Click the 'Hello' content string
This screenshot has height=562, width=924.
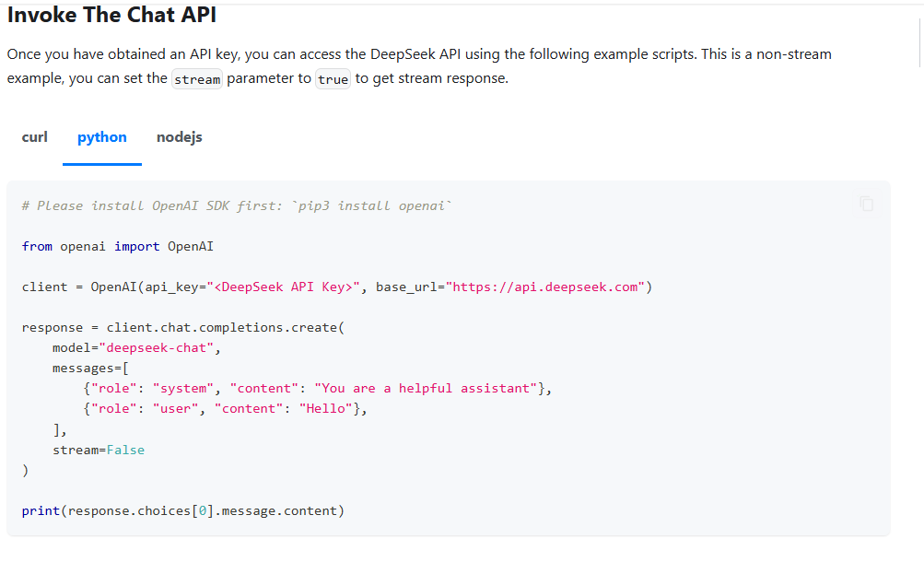point(325,409)
